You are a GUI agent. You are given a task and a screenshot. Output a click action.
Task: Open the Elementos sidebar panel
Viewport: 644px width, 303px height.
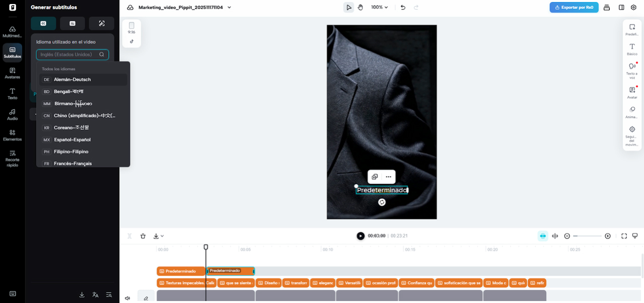(12, 135)
